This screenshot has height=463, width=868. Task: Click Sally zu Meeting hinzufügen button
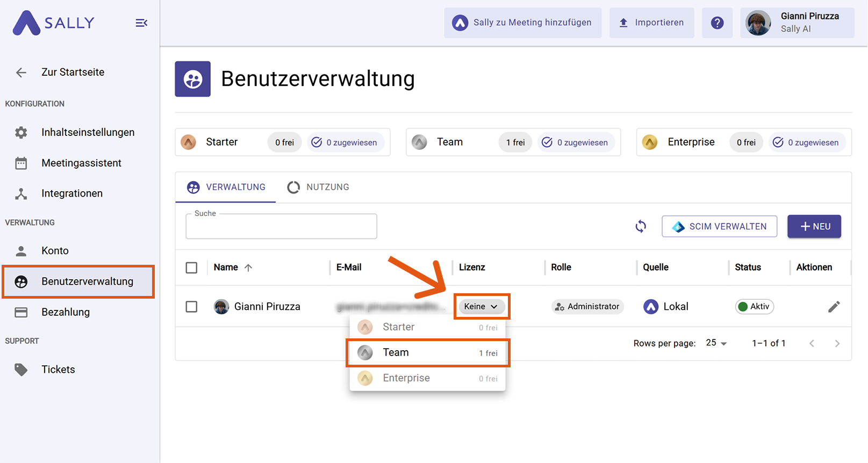522,23
